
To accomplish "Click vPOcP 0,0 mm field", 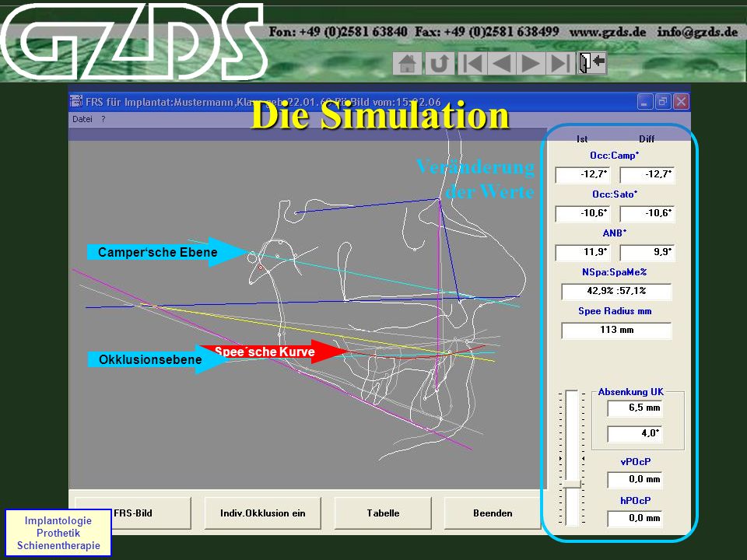I will coord(635,480).
